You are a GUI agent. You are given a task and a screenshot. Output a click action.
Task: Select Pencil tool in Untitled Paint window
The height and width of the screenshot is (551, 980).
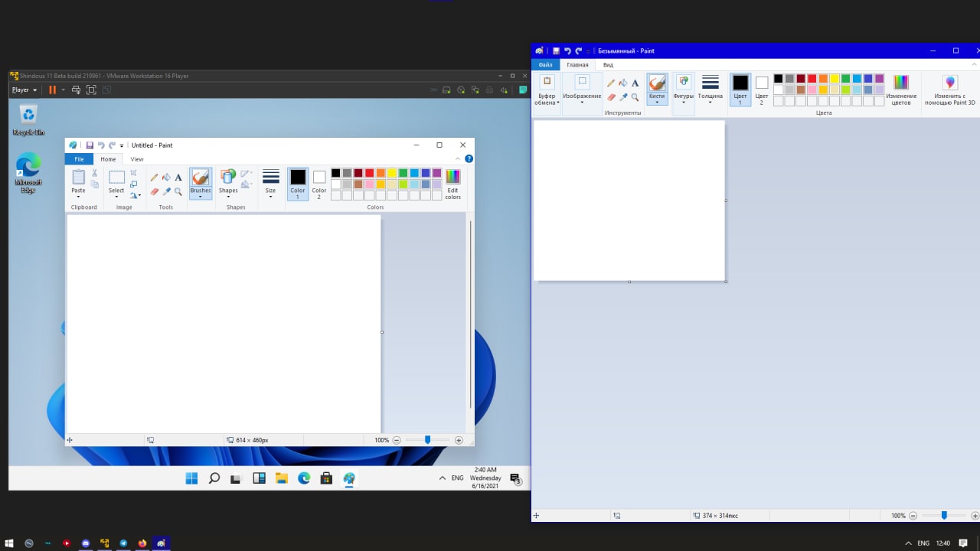click(x=154, y=177)
